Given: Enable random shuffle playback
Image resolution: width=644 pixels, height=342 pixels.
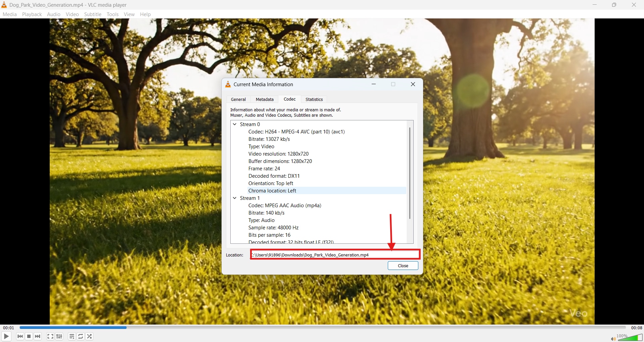Looking at the screenshot, I should click(x=89, y=336).
